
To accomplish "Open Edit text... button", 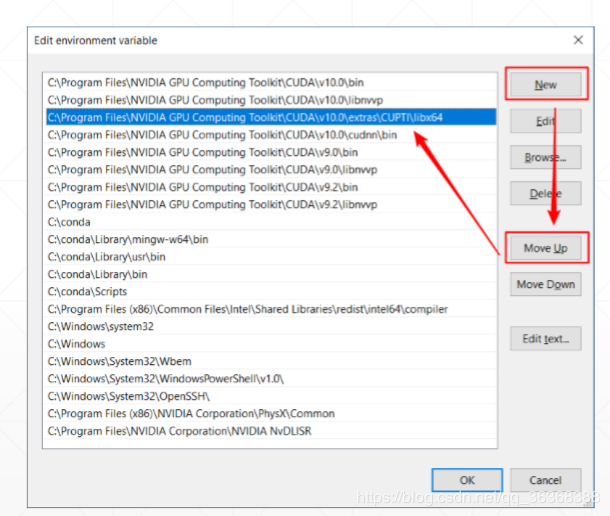I will [x=545, y=339].
